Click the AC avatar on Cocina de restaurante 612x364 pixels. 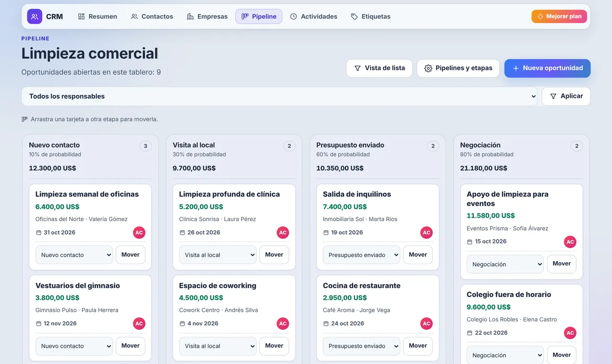click(x=426, y=323)
